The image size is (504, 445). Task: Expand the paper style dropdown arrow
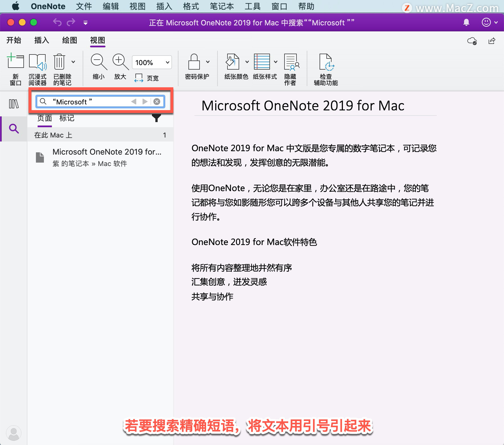276,62
